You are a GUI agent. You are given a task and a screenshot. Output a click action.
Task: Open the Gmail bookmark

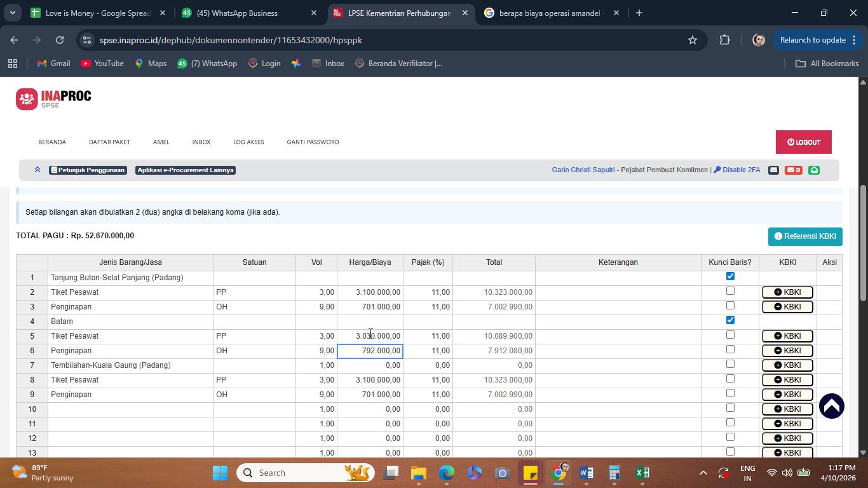(x=53, y=64)
